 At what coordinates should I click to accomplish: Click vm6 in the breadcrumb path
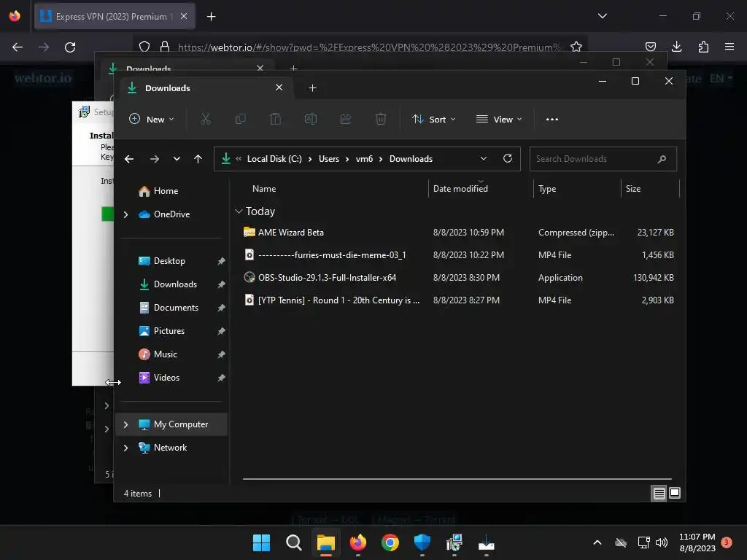click(364, 159)
